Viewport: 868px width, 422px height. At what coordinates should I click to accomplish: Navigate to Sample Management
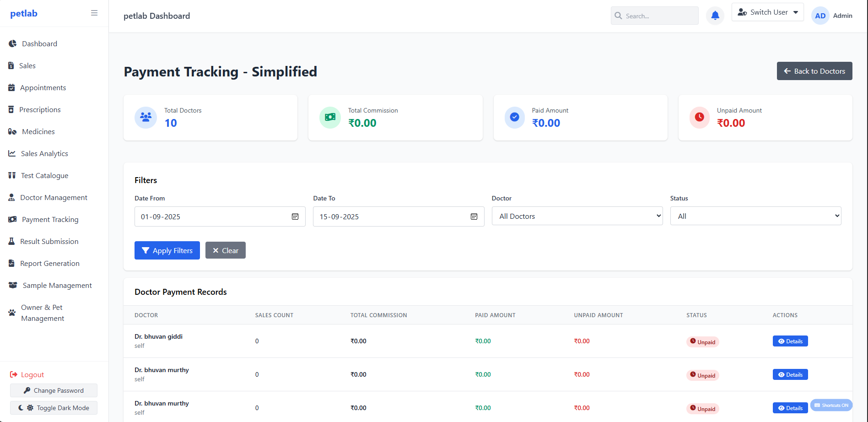click(57, 285)
